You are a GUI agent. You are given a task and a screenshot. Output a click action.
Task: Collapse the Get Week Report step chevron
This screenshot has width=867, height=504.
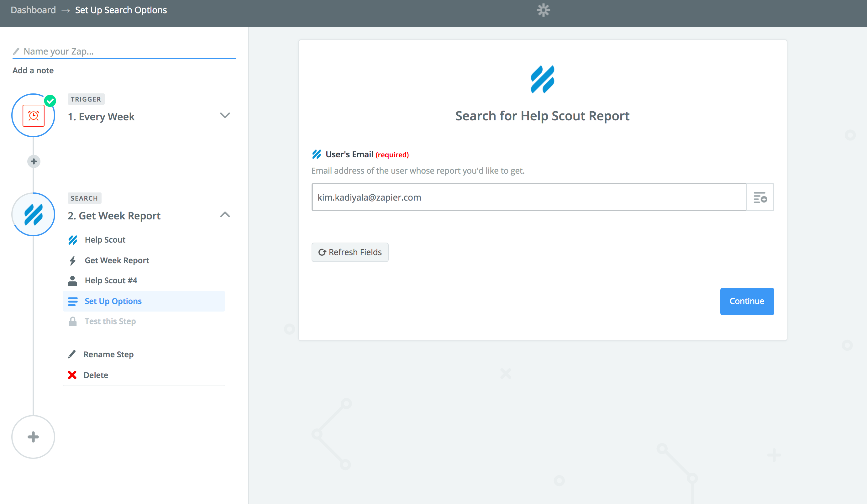point(225,215)
